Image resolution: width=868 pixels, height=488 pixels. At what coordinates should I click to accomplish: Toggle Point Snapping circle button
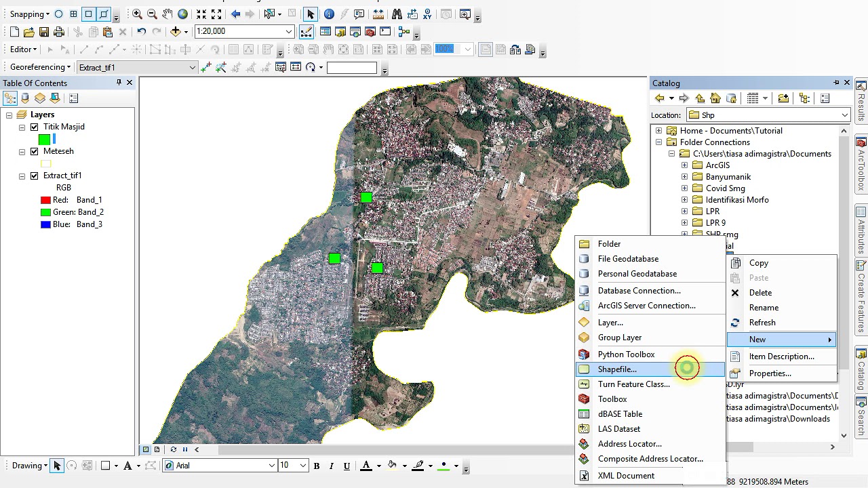58,14
